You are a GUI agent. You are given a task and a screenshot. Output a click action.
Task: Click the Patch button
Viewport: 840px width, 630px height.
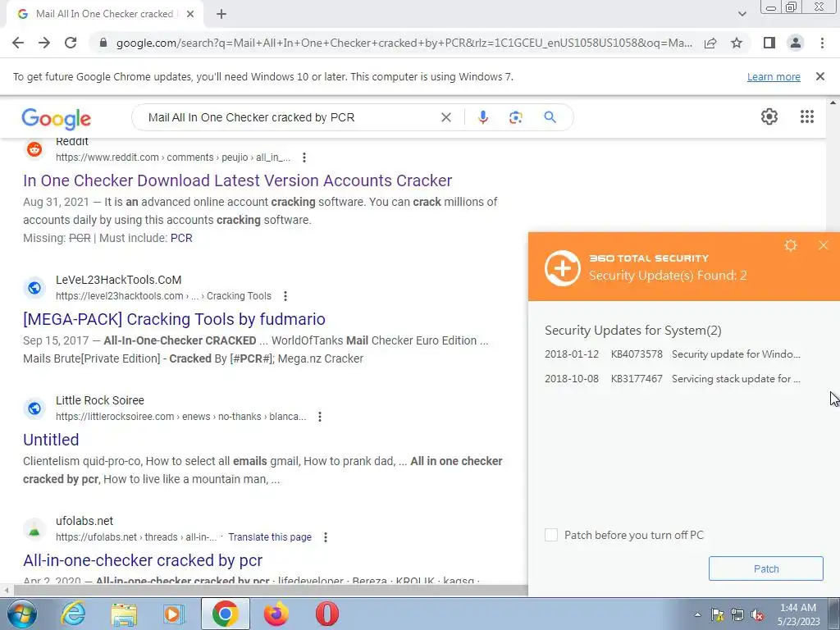(765, 569)
